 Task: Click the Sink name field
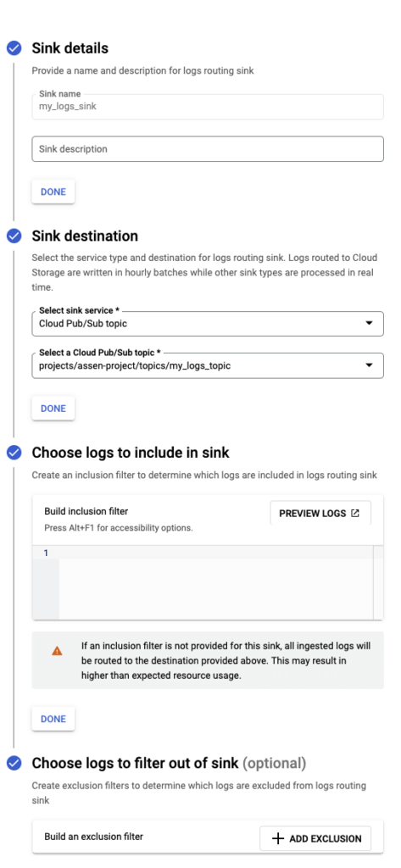208,106
